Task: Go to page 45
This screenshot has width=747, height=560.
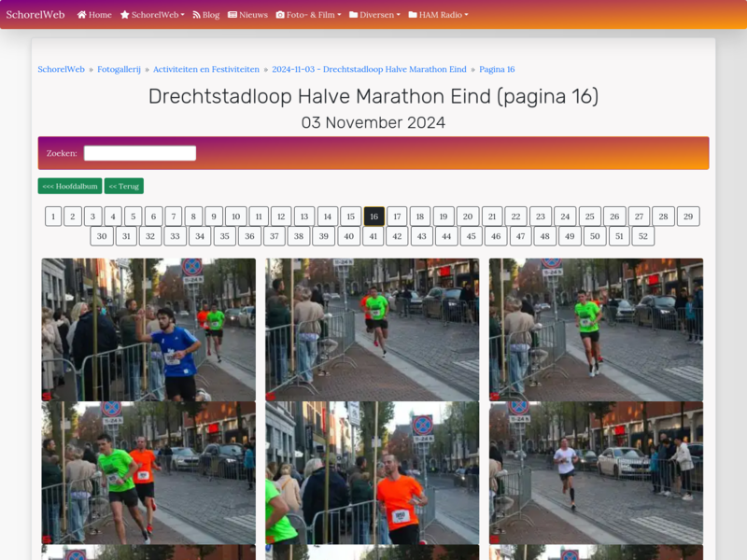Action: click(x=472, y=236)
